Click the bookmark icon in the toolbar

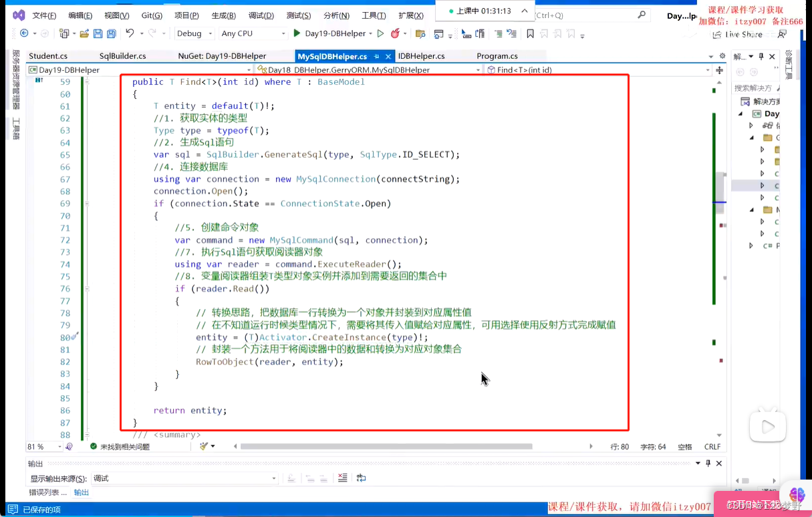coord(530,33)
